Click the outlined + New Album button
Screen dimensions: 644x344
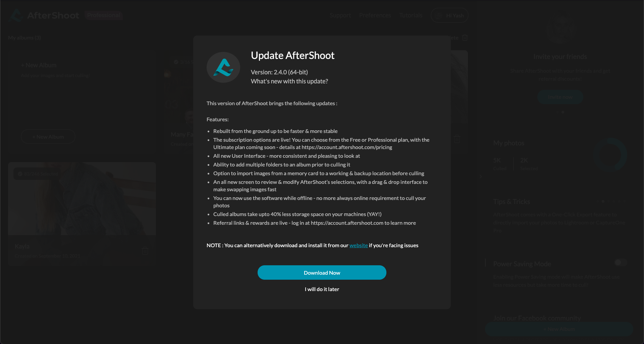48,137
